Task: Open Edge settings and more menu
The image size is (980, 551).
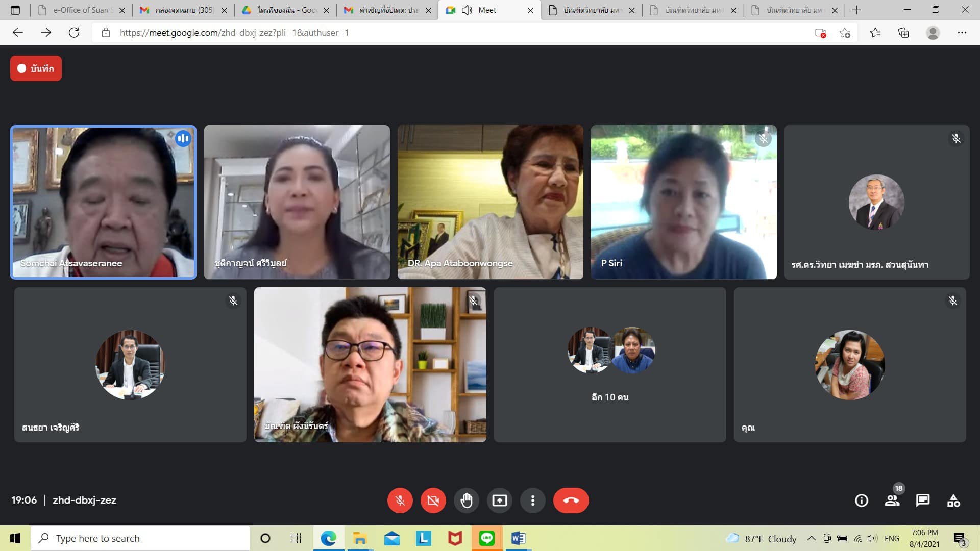Action: 962,33
